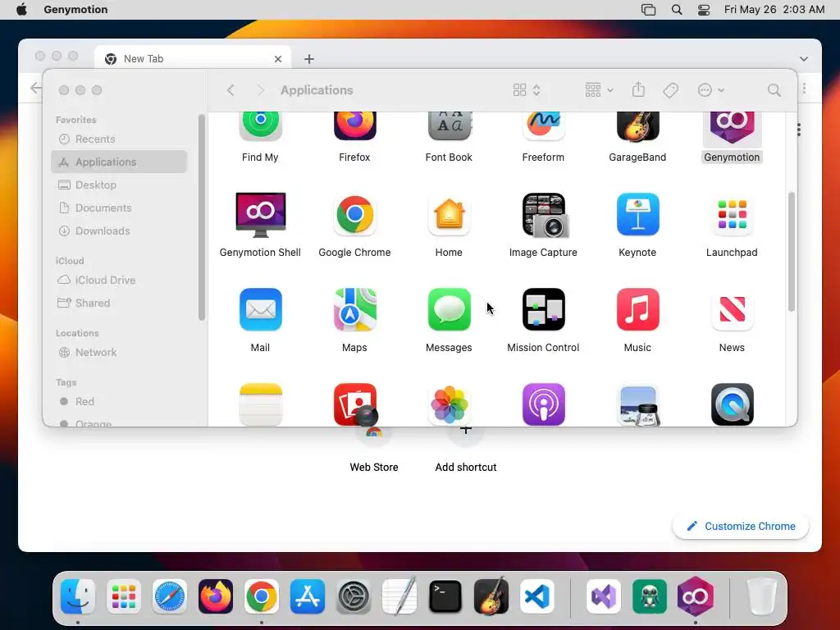
Task: Open the Finder action (ellipsis) menu
Action: (711, 90)
